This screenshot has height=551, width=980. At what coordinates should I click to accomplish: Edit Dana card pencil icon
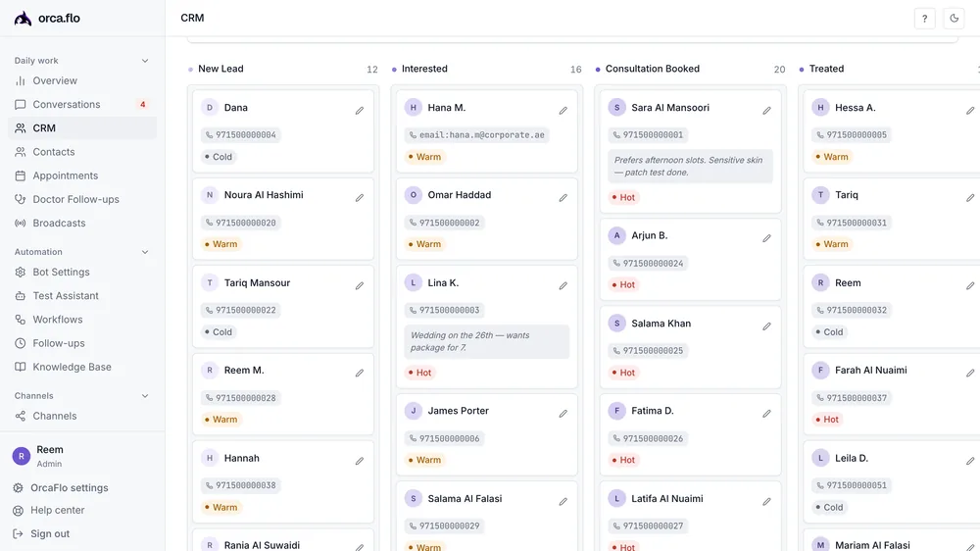click(360, 111)
